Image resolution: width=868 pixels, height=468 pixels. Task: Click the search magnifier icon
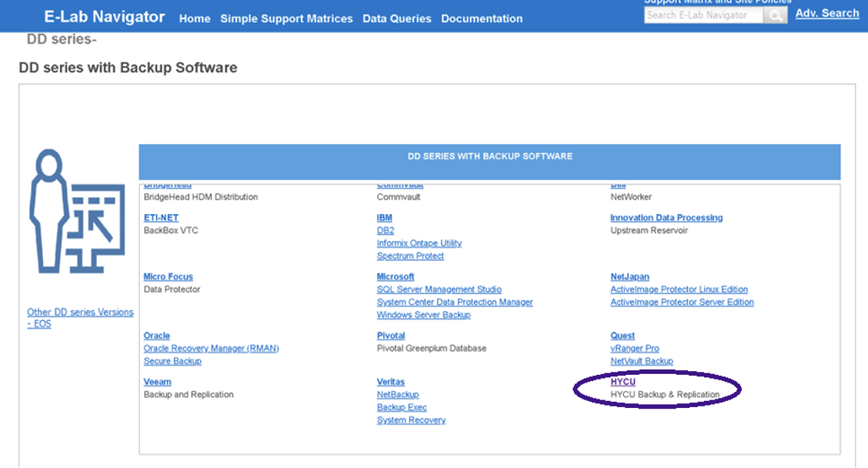coord(775,15)
